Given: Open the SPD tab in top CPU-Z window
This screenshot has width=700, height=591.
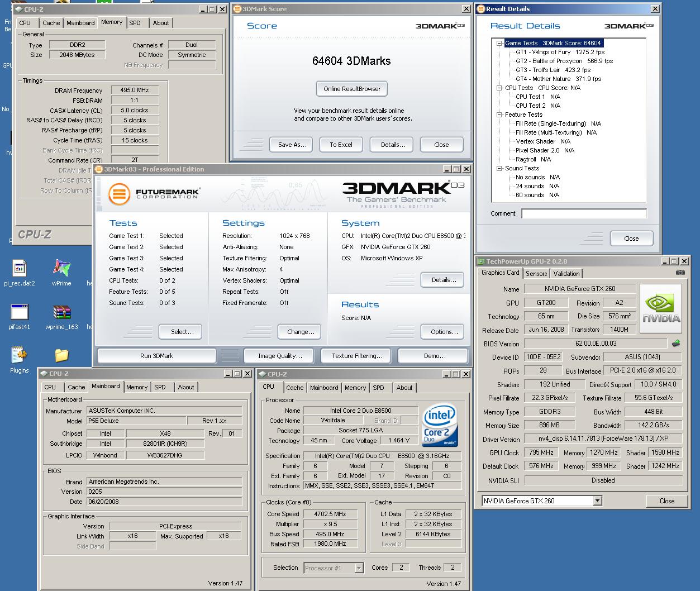Looking at the screenshot, I should [135, 23].
